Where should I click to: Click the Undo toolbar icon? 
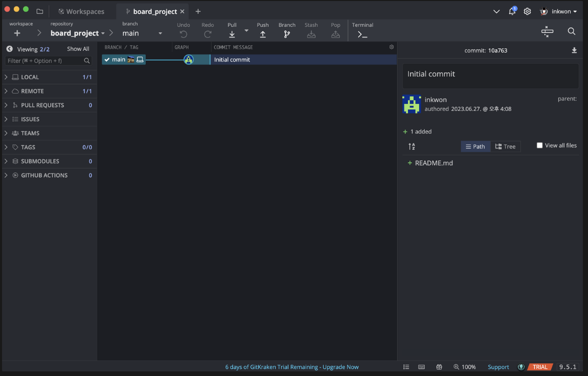183,34
